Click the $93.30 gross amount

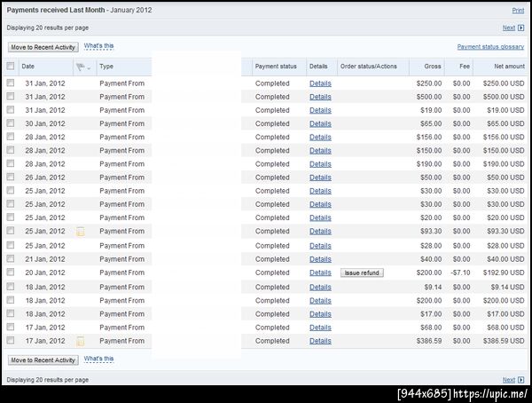coord(431,232)
